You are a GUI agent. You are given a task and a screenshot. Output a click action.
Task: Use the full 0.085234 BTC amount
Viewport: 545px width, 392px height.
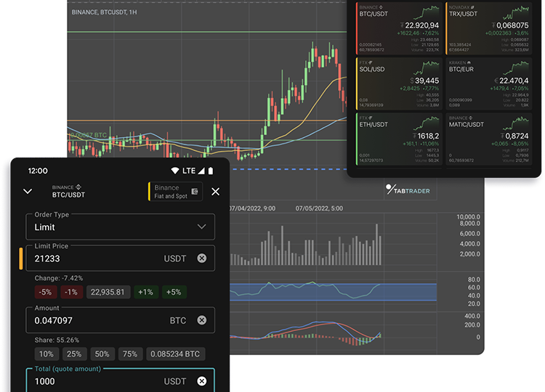click(176, 354)
